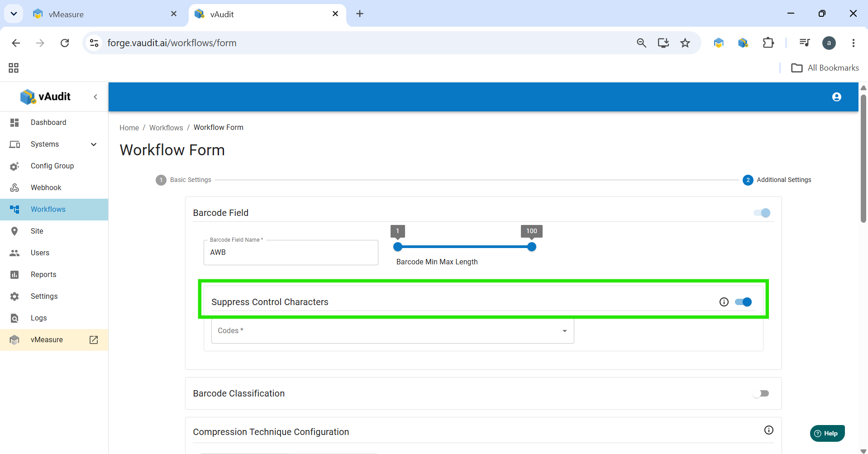
Task: Show info for Compression Technique Configuration
Action: pyautogui.click(x=769, y=430)
